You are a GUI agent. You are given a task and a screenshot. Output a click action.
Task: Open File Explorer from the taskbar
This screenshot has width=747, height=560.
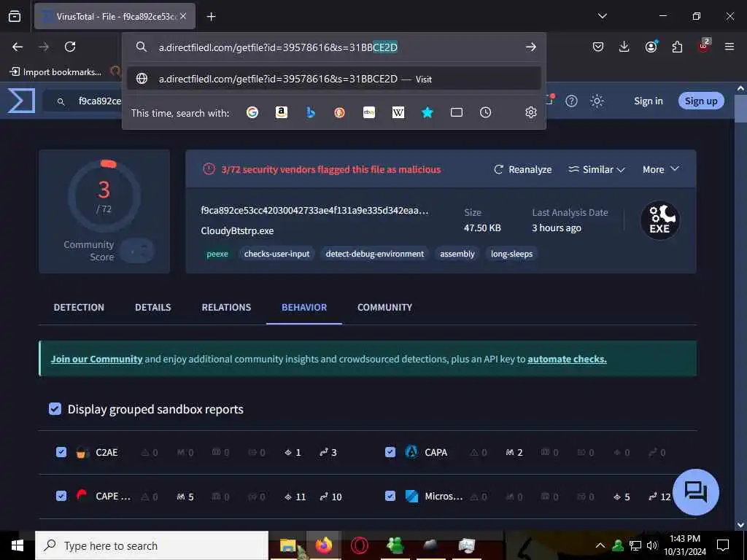tap(288, 545)
